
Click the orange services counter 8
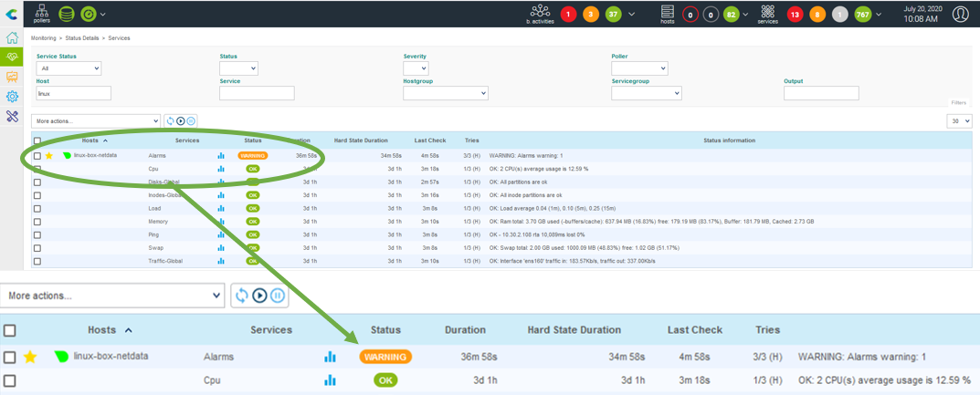click(x=817, y=15)
